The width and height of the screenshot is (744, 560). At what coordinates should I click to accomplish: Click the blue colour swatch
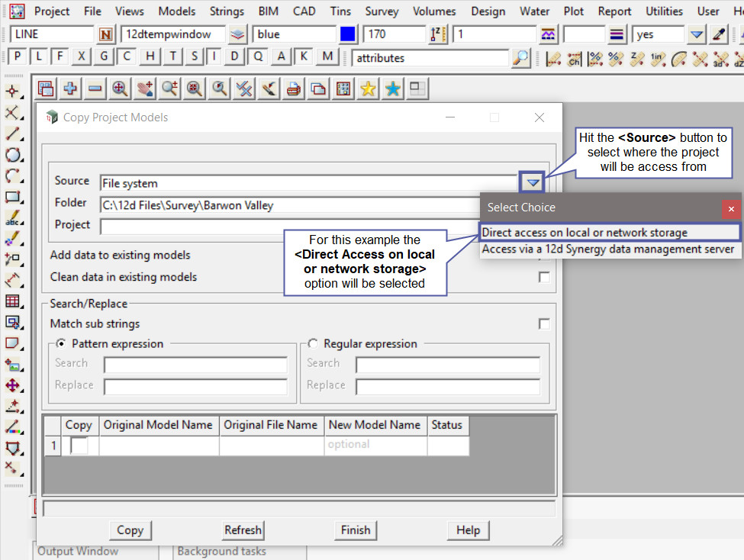click(x=348, y=34)
